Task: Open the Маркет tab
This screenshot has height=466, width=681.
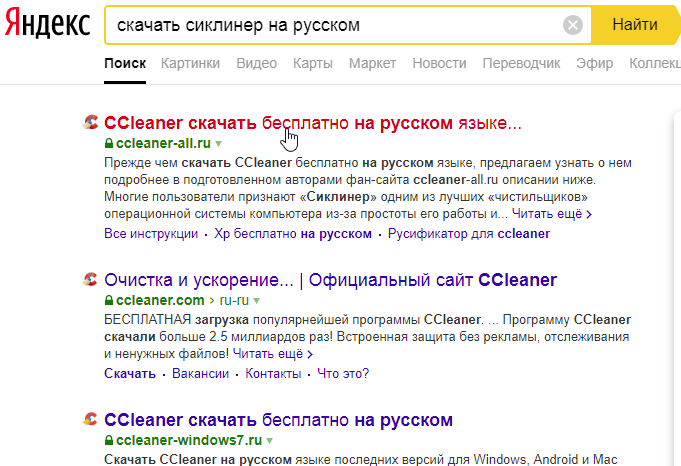Action: [373, 63]
